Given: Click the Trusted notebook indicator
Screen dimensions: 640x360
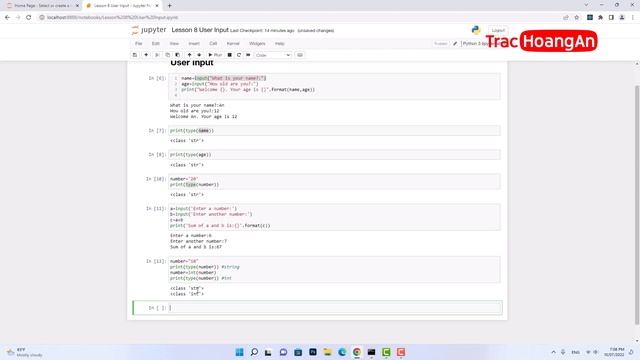Looking at the screenshot, I should 440,43.
